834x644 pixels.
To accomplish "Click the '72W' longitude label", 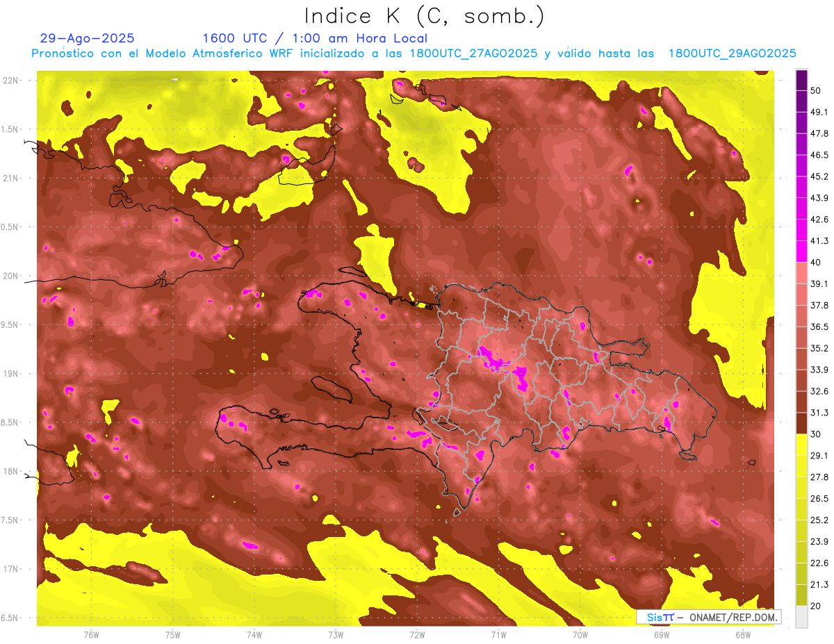I will (x=417, y=634).
